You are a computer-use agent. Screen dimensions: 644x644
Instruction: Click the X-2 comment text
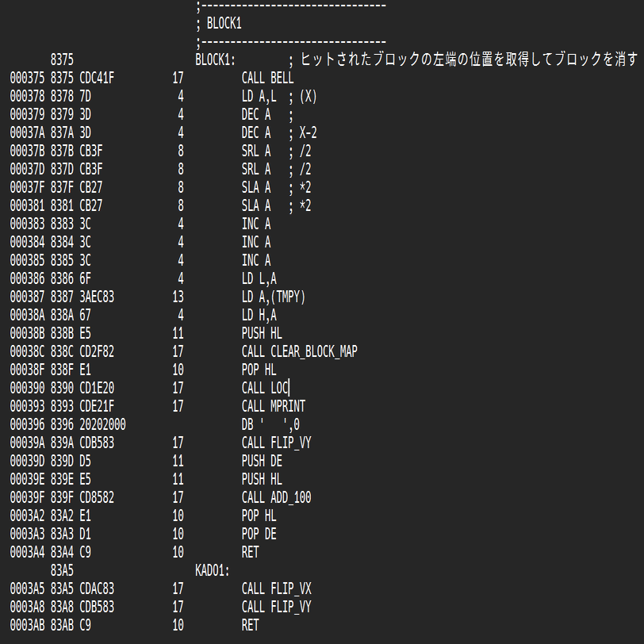pyautogui.click(x=308, y=132)
